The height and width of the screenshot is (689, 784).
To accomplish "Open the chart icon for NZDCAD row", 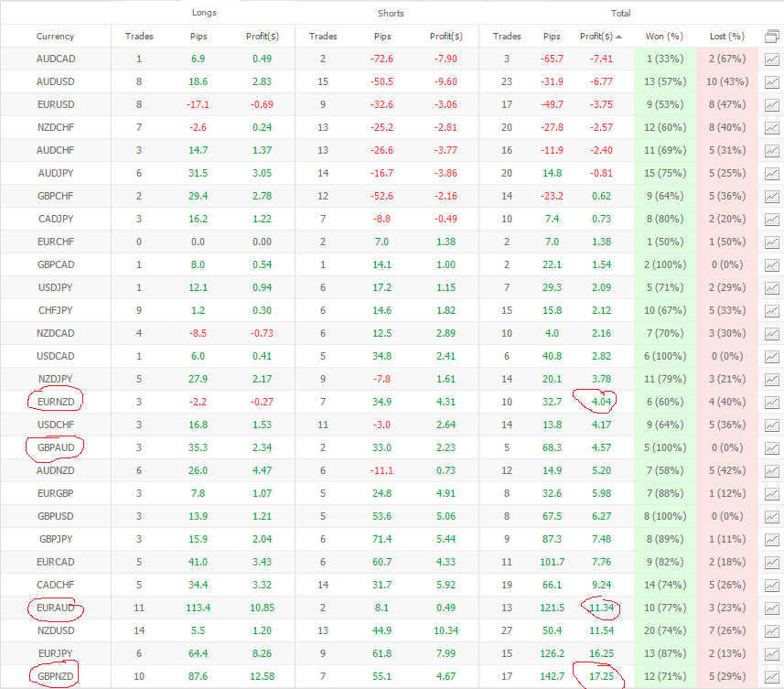I will coord(771,334).
